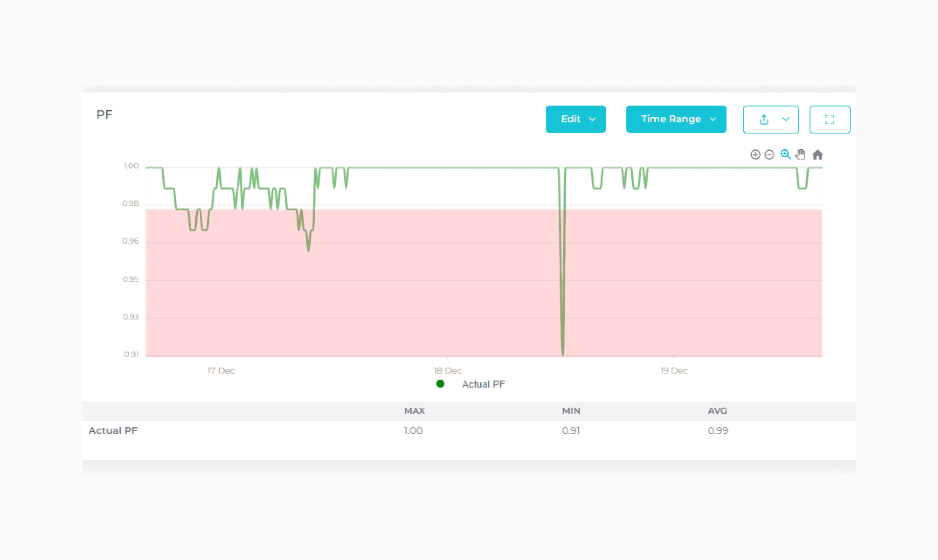Screen dimensions: 938x560
Task: Click the MIN column header
Action: (x=571, y=411)
